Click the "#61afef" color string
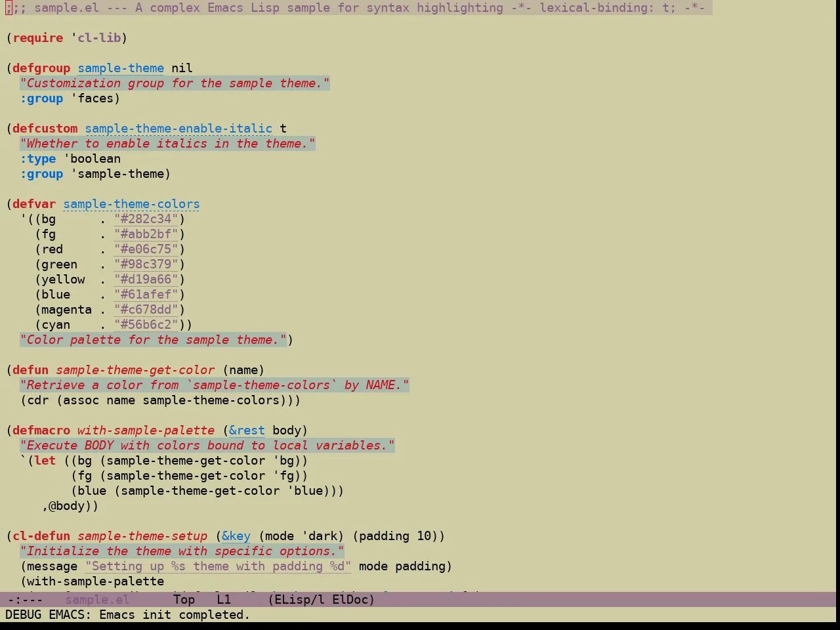 pos(146,295)
